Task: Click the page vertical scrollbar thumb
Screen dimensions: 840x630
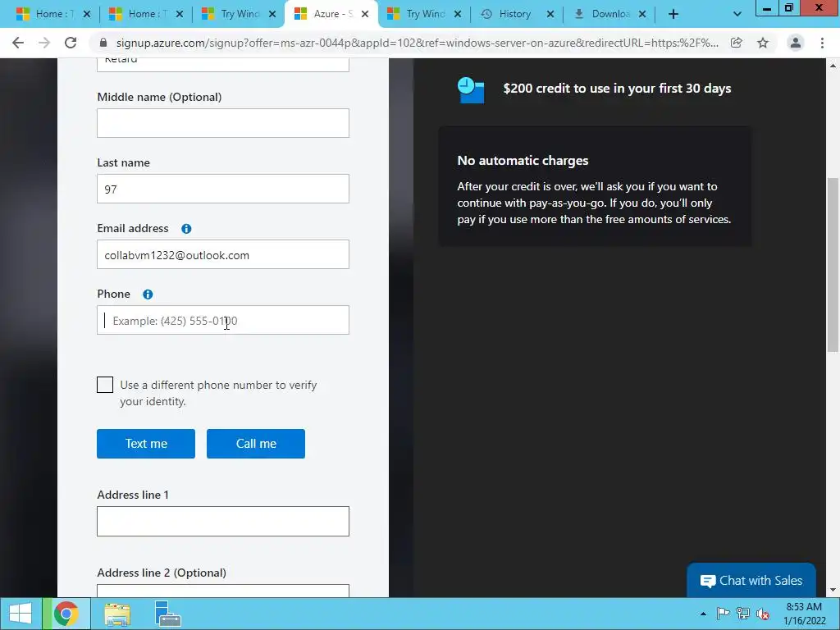Action: coord(833,265)
